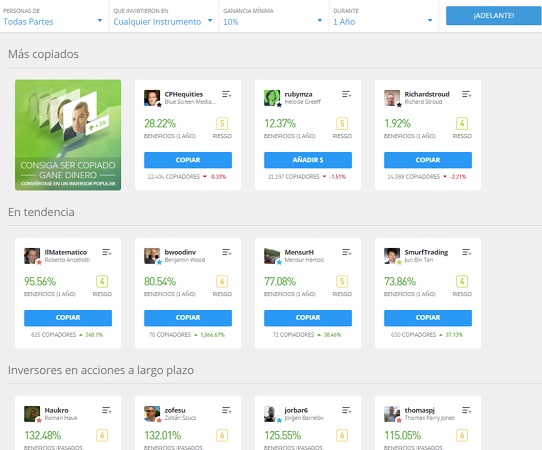Click the 125.55% profit value
The height and width of the screenshot is (450, 542).
click(282, 435)
